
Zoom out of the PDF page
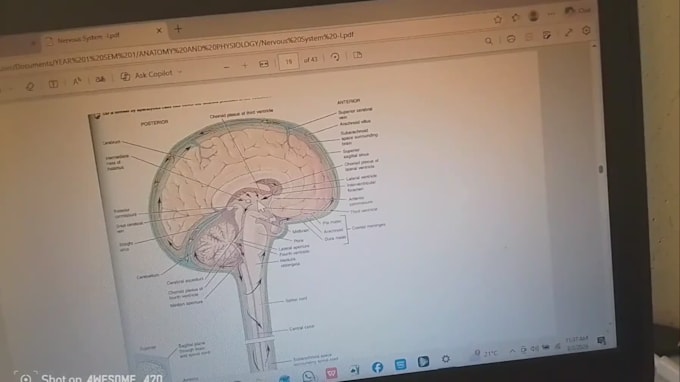(x=226, y=67)
